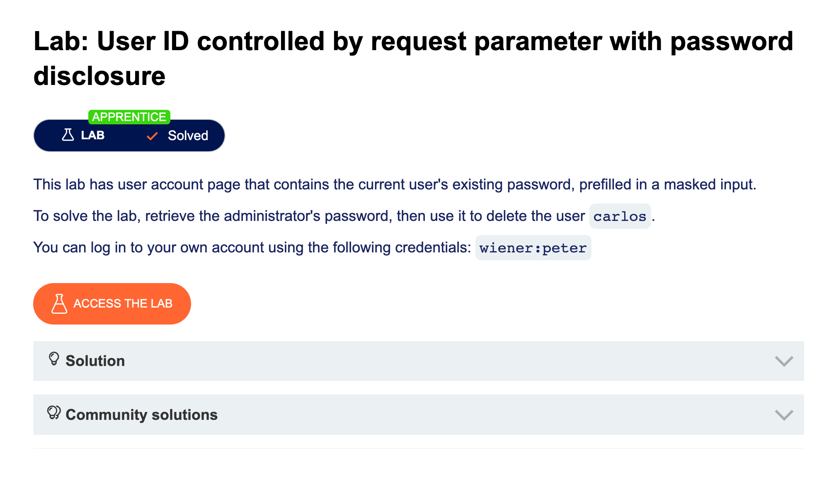Screen dimensions: 824x504
Task: Click the double lightbulb icon beside Community solutions
Action: (54, 413)
